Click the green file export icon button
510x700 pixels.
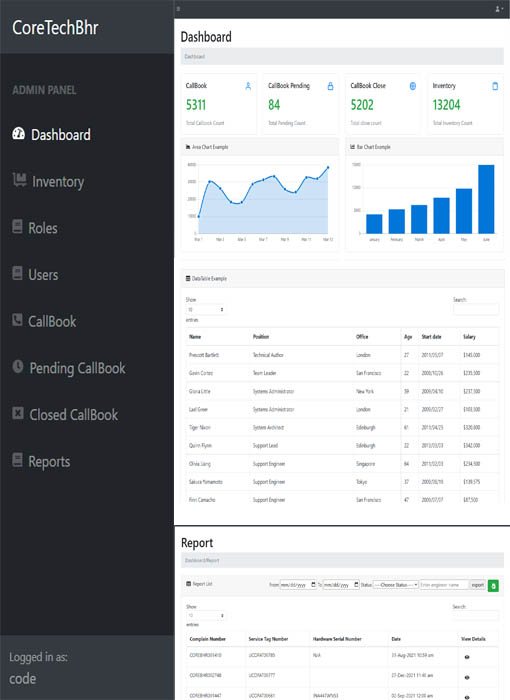(493, 586)
